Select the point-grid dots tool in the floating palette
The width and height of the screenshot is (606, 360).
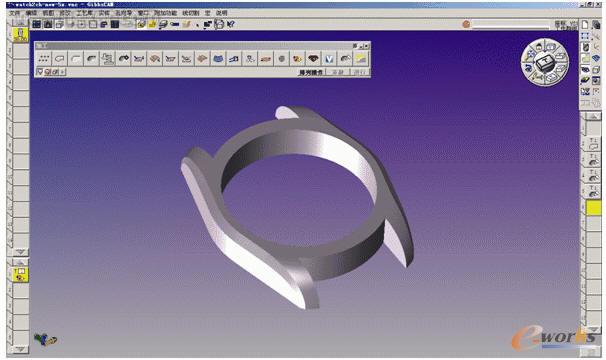[x=44, y=59]
